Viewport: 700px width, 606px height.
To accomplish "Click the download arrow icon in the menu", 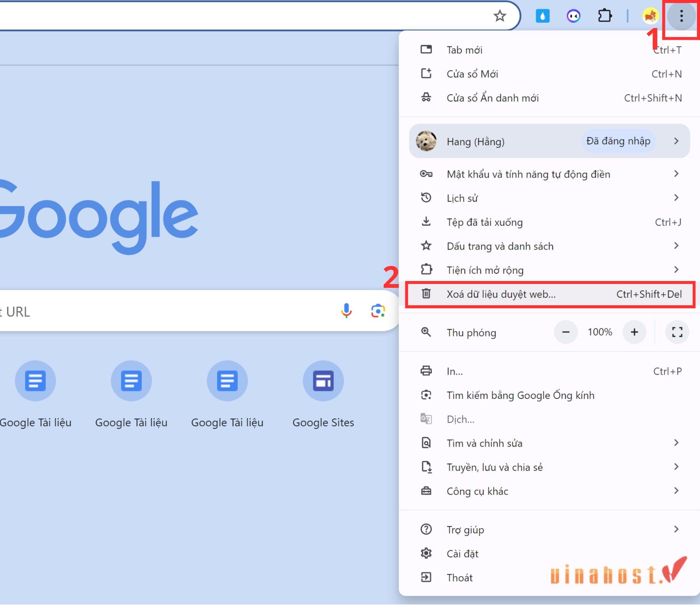I will [426, 221].
